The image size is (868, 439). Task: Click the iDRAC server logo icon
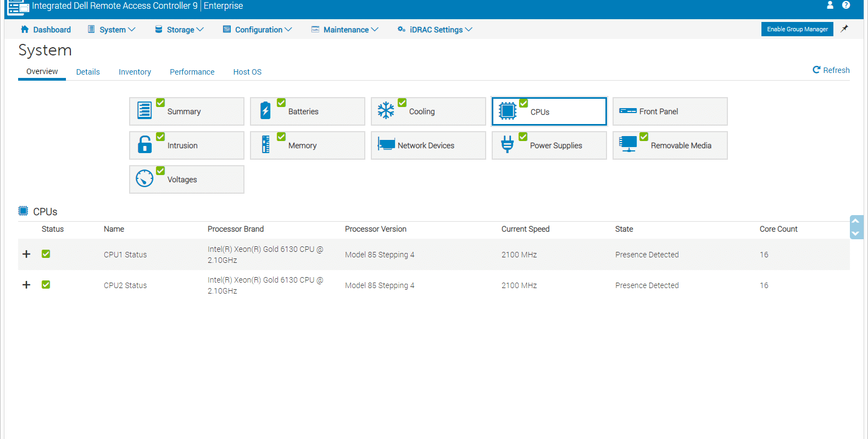tap(18, 7)
